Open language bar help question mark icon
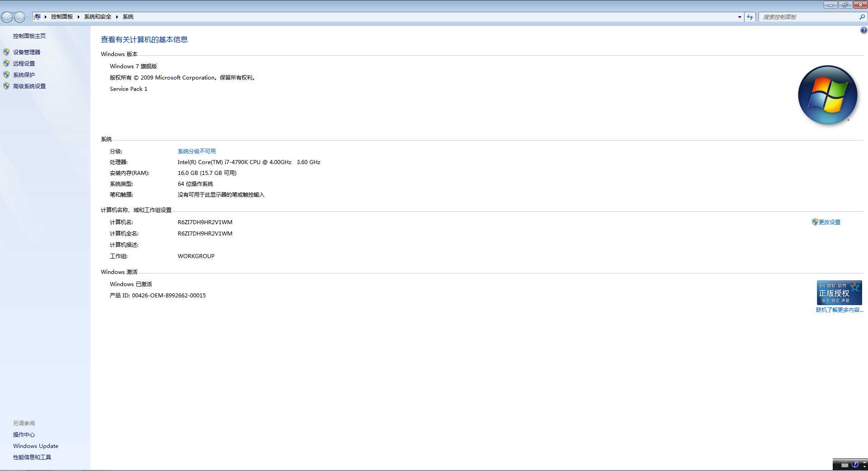This screenshot has height=471, width=868. click(x=854, y=464)
